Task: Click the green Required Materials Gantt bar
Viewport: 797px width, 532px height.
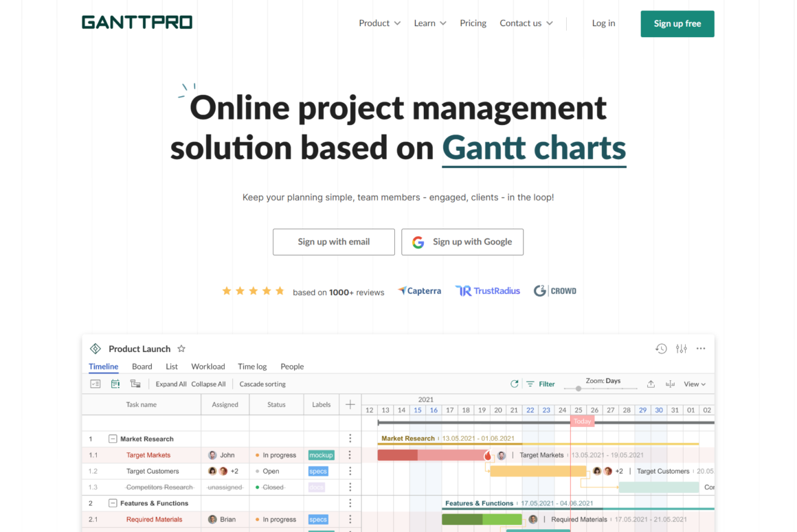Action: coord(482,520)
